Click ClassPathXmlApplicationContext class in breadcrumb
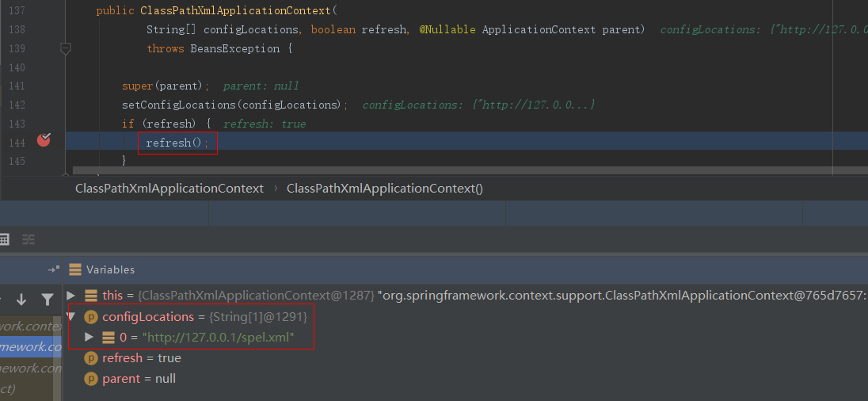Viewport: 868px width, 401px height. tap(169, 189)
